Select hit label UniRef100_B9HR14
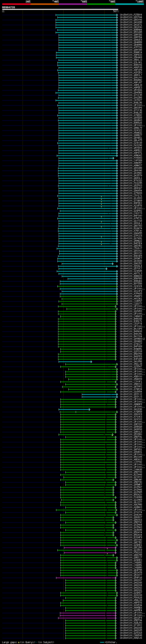 coord(131,53)
